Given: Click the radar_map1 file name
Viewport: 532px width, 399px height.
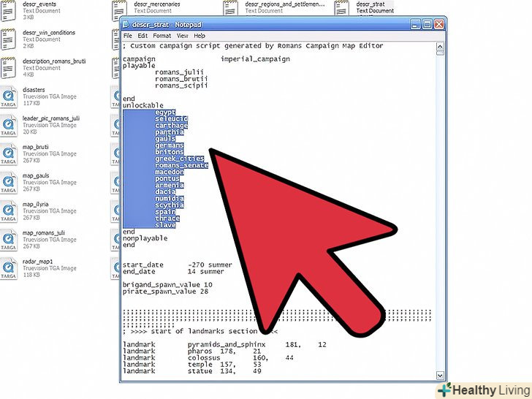Looking at the screenshot, I should pyautogui.click(x=38, y=262).
